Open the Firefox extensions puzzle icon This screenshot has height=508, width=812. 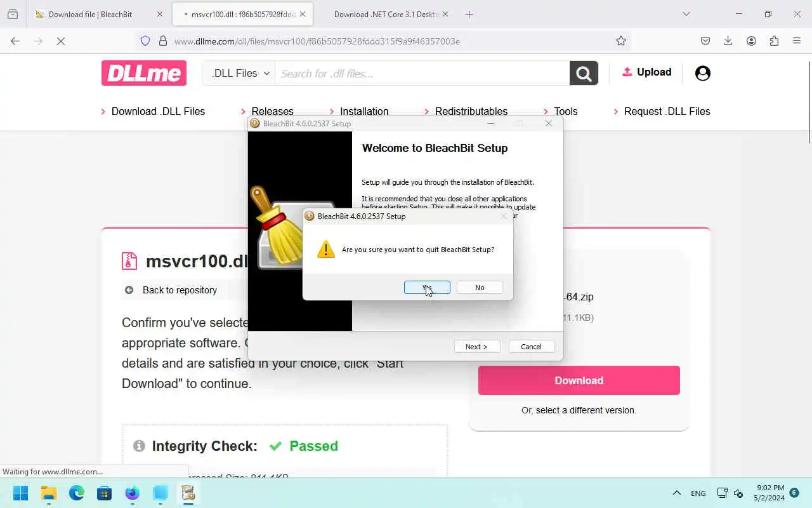[x=774, y=41]
